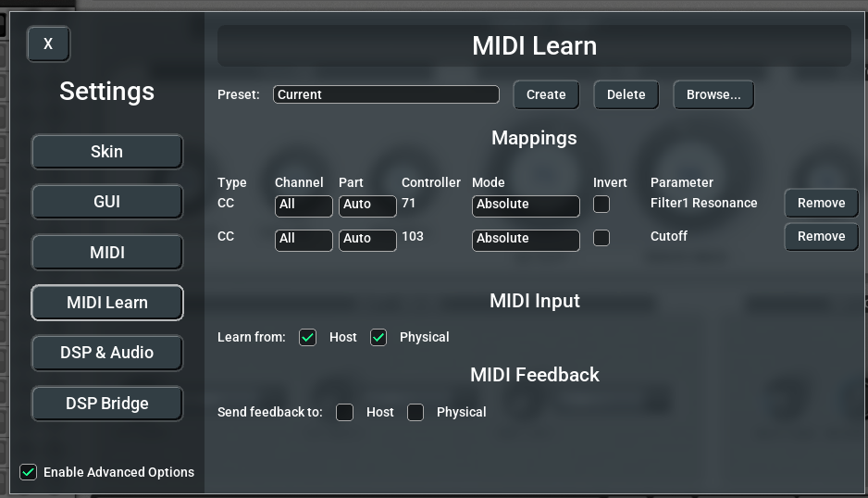868x498 pixels.
Task: Open the Skin settings page
Action: pyautogui.click(x=106, y=151)
